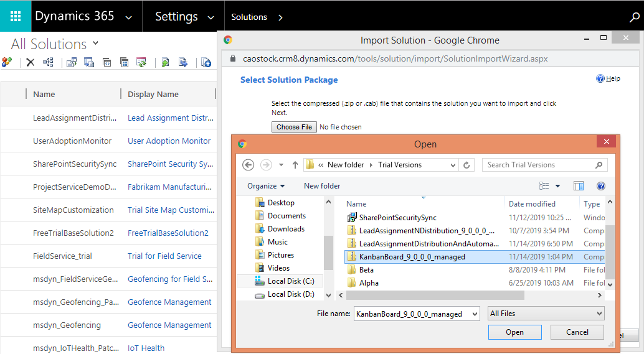Click the Delete X icon in solutions toolbar

[x=30, y=62]
